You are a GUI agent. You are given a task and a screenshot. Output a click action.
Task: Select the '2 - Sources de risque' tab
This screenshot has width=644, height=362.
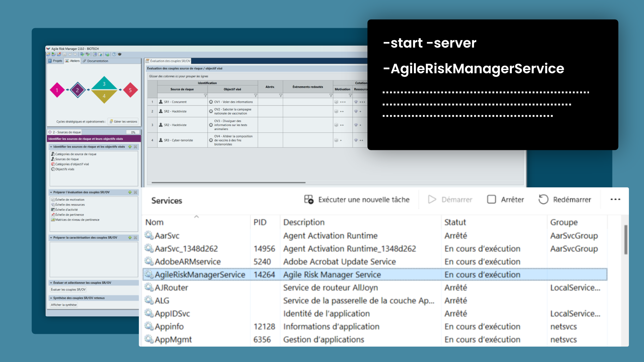click(x=64, y=132)
